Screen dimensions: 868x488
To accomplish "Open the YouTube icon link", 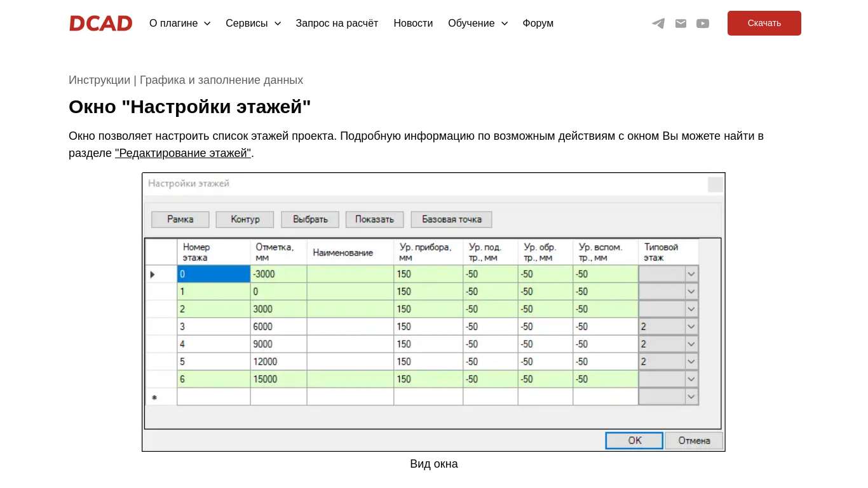I will 703,24.
